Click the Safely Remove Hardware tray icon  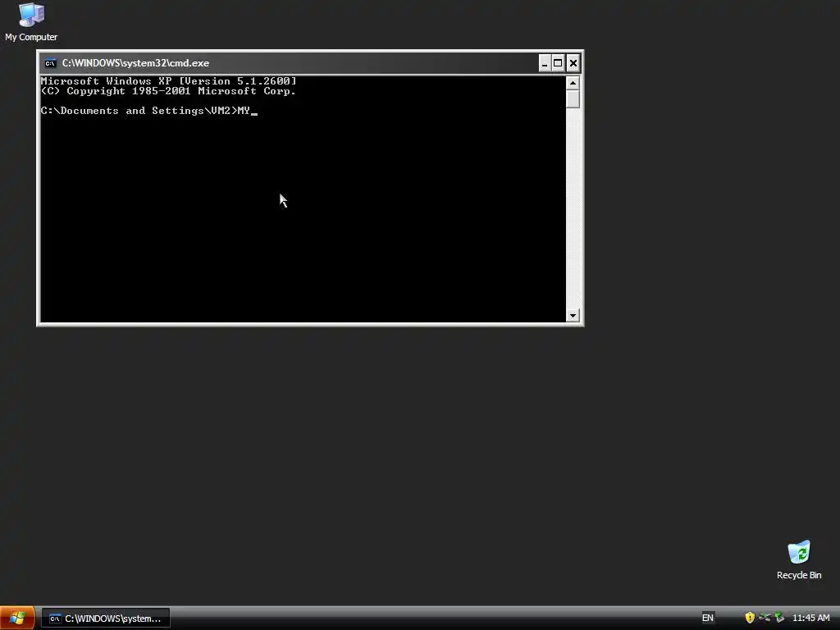(779, 618)
